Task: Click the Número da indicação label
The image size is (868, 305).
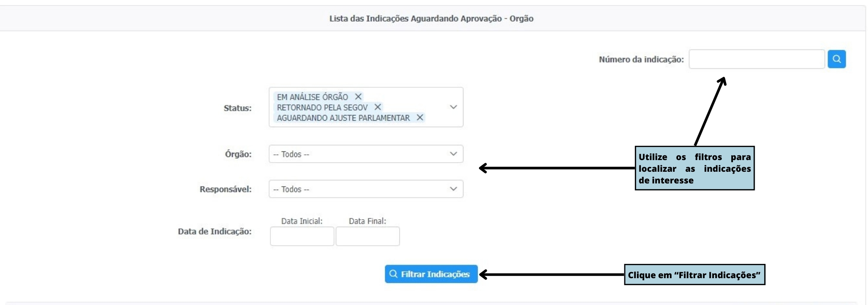Action: click(641, 60)
